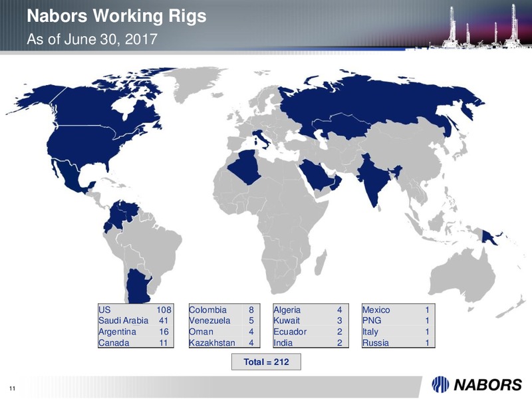Screen dimensions: 532x399
Task: Click the value '3' beside Kuwait
Action: 340,321
